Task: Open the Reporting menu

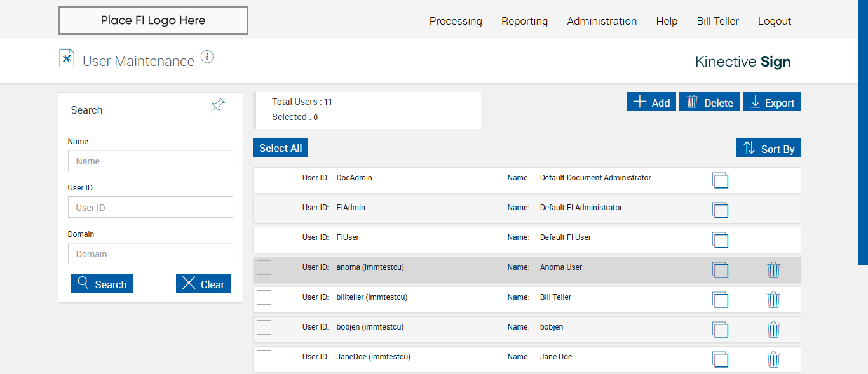Action: (x=524, y=21)
